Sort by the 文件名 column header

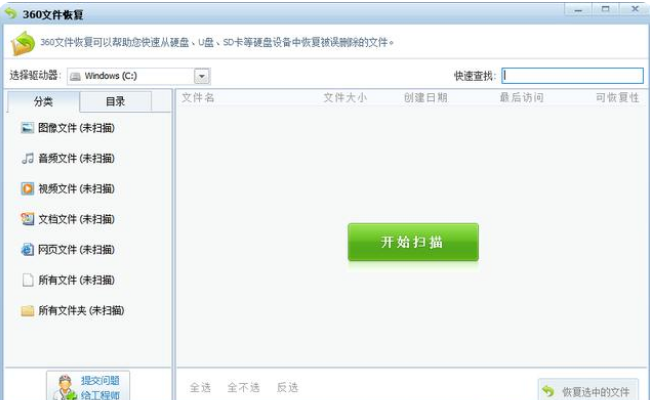(198, 98)
